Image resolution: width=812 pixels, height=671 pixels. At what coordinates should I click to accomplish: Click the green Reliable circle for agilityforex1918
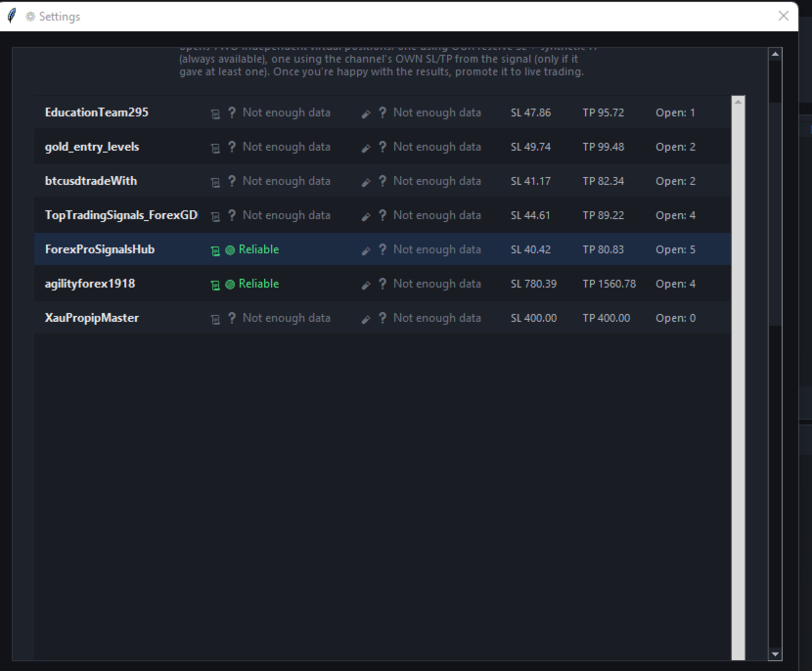(231, 285)
